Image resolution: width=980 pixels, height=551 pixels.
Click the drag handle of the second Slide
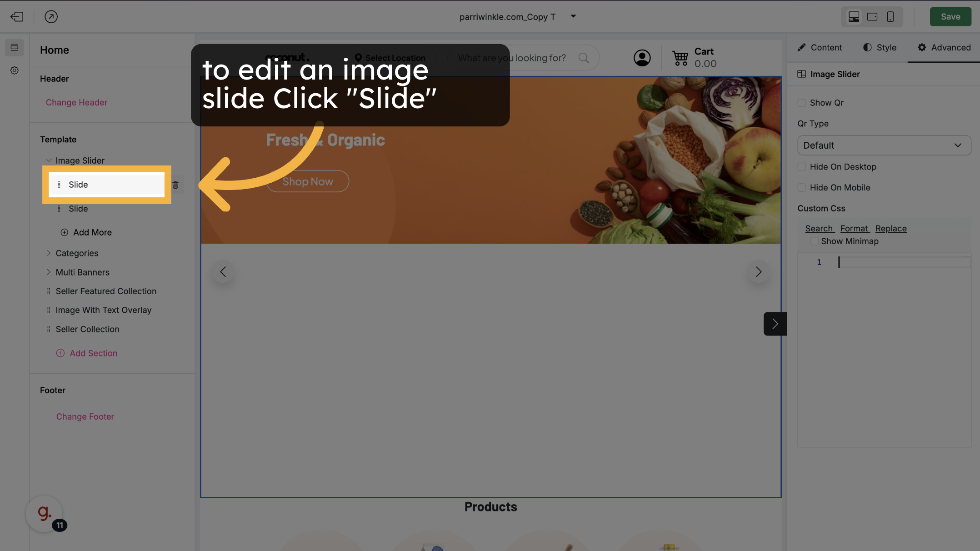59,209
